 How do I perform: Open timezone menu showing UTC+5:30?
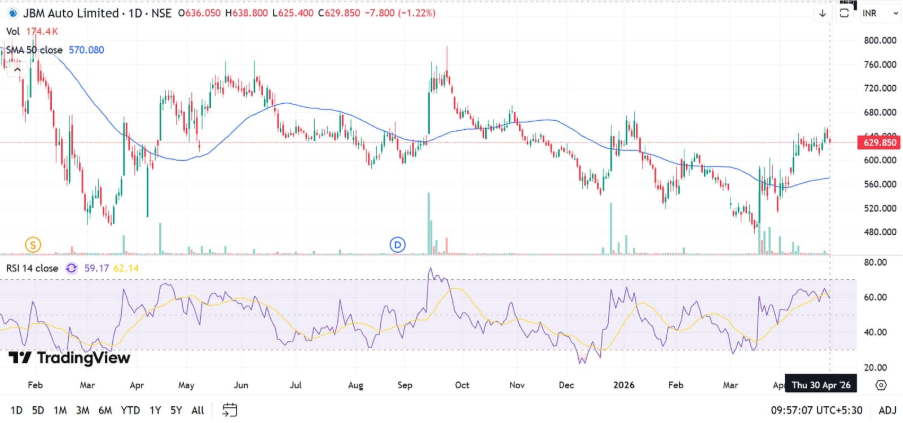pyautogui.click(x=818, y=410)
